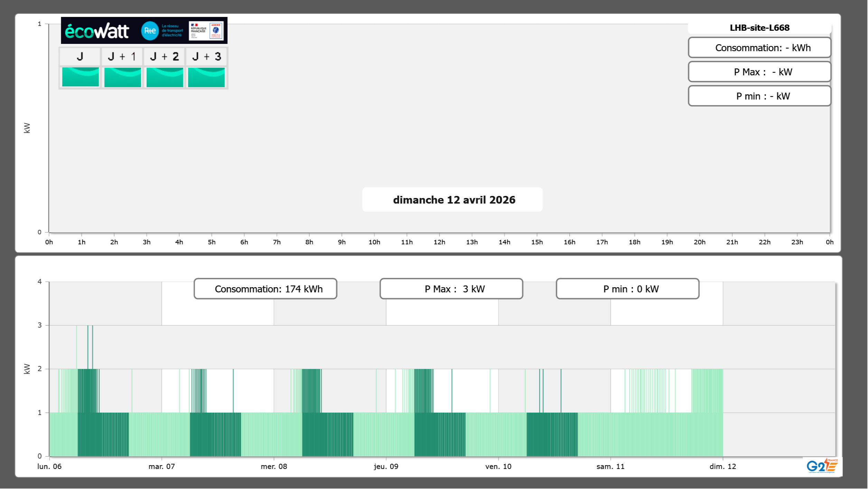Click the sam. 11 day label on weekly axis

610,466
